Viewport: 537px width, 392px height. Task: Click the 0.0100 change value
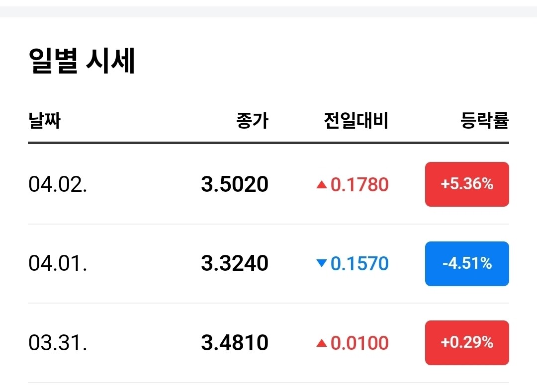359,343
